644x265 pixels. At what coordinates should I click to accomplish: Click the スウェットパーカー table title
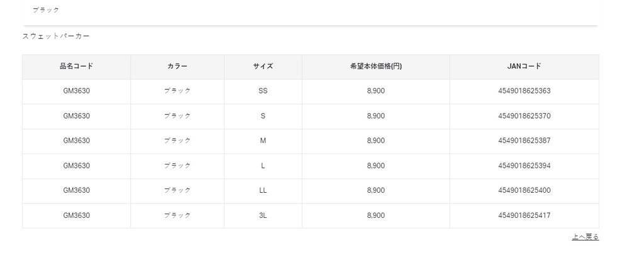(56, 36)
